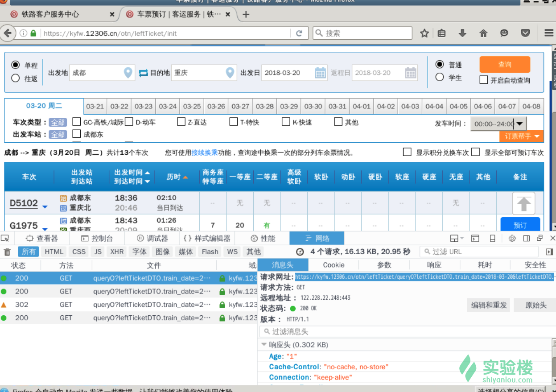
Task: Click the reload page icon in address bar
Action: [x=299, y=33]
